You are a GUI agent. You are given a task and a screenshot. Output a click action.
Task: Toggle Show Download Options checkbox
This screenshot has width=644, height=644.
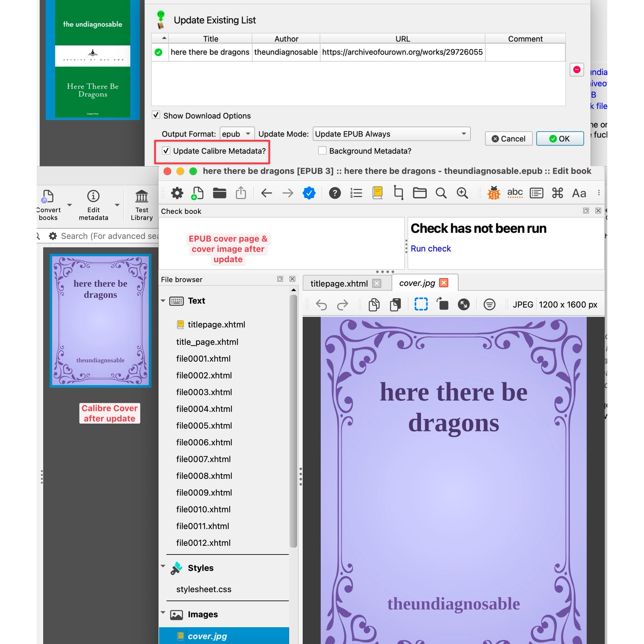pyautogui.click(x=156, y=115)
